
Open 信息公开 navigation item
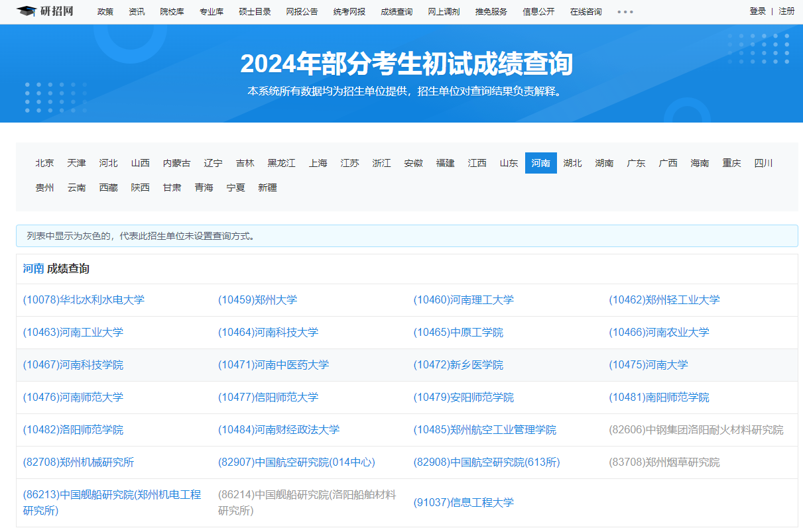(x=538, y=12)
